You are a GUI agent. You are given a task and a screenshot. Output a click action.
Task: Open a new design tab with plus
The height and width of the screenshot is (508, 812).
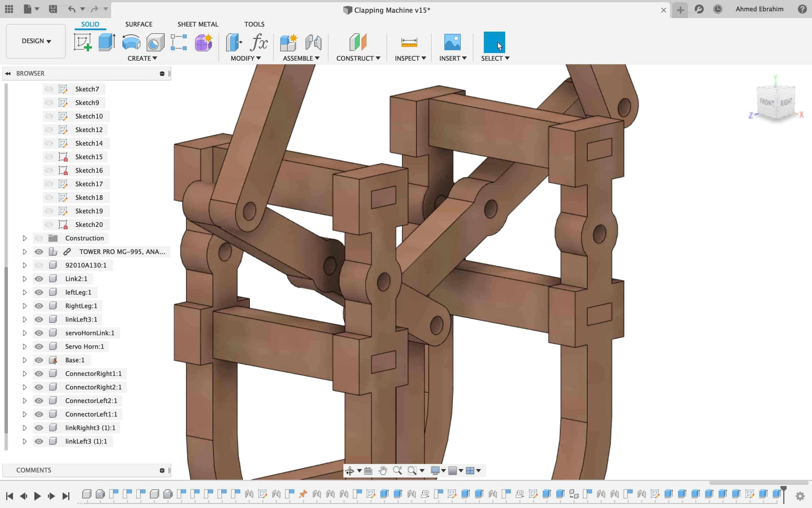(680, 10)
